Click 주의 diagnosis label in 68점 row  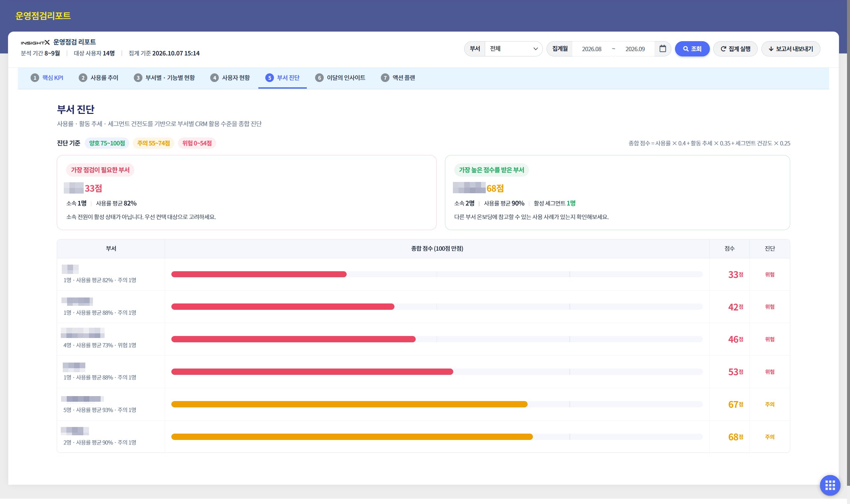pos(770,437)
